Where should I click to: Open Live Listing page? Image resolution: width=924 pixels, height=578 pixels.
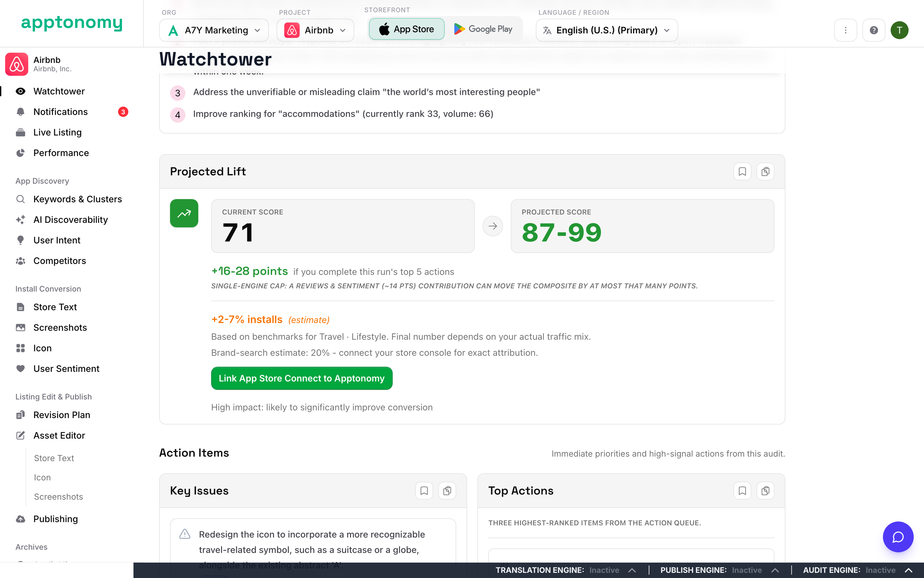(57, 132)
